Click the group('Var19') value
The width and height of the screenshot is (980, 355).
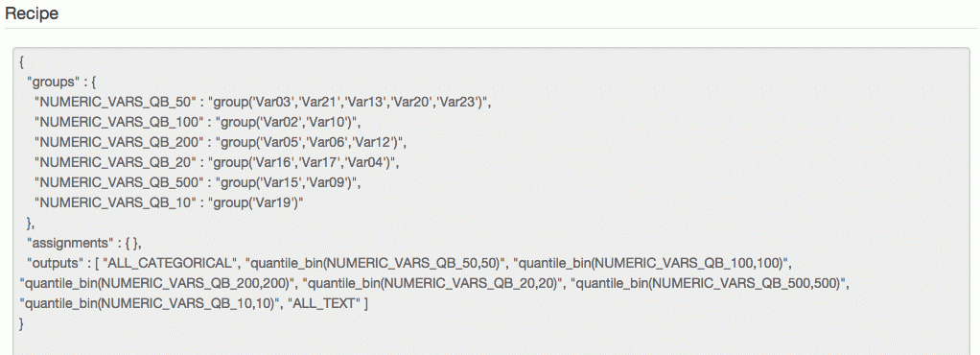(x=256, y=203)
